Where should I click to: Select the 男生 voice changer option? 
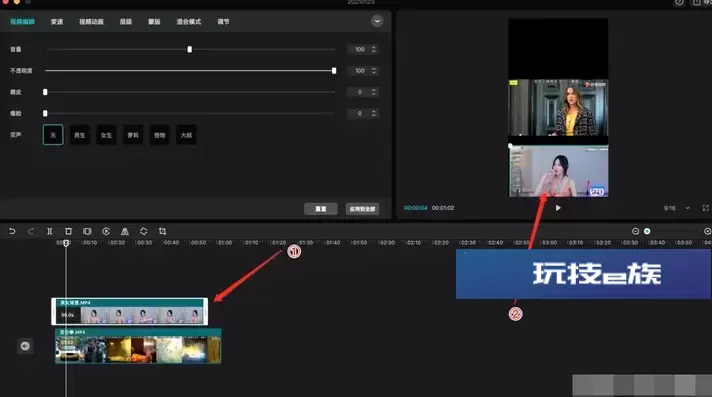click(x=79, y=135)
